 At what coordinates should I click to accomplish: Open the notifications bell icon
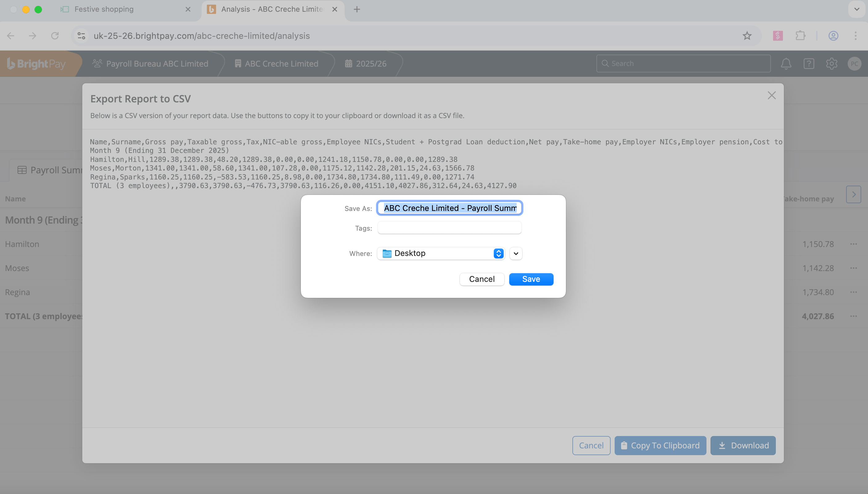click(x=786, y=64)
